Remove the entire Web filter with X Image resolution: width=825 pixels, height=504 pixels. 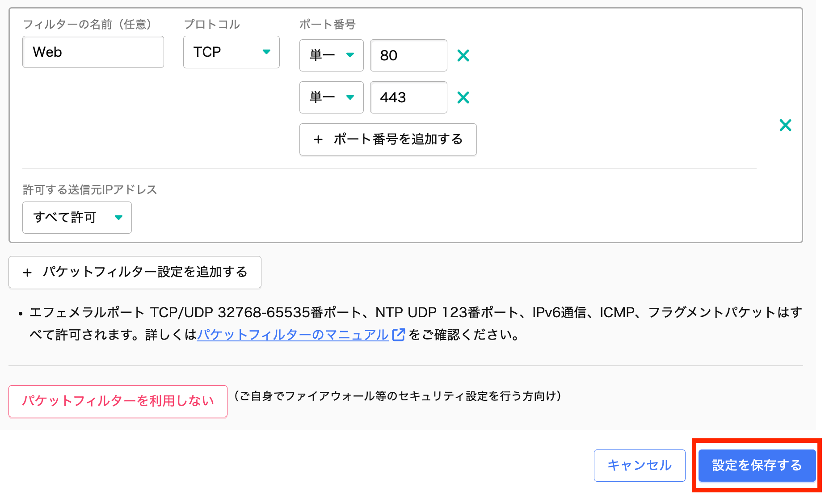tap(785, 125)
